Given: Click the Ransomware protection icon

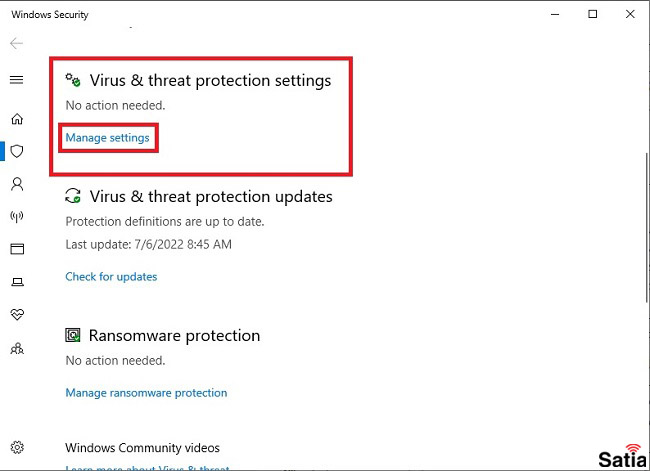Looking at the screenshot, I should tap(73, 335).
